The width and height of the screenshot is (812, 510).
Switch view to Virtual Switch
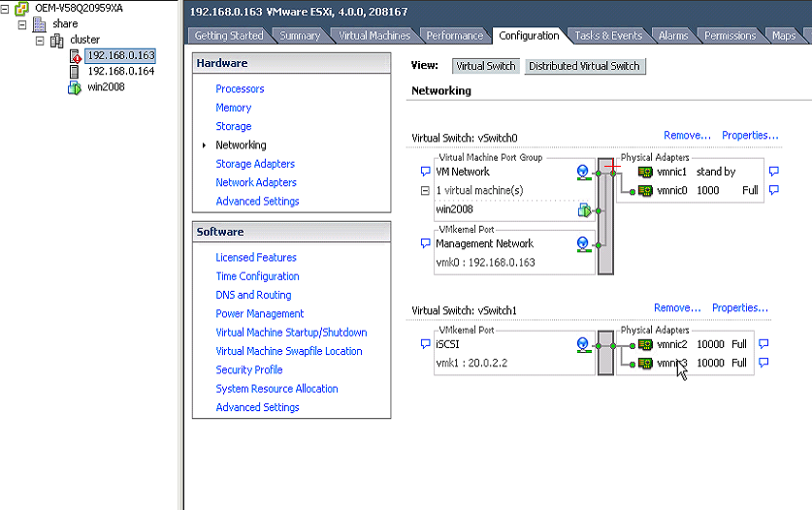pyautogui.click(x=486, y=66)
